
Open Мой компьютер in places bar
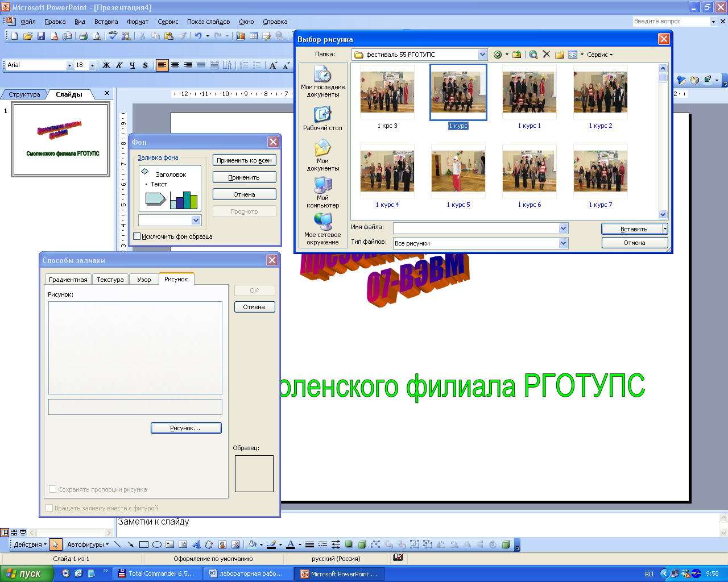coord(322,192)
